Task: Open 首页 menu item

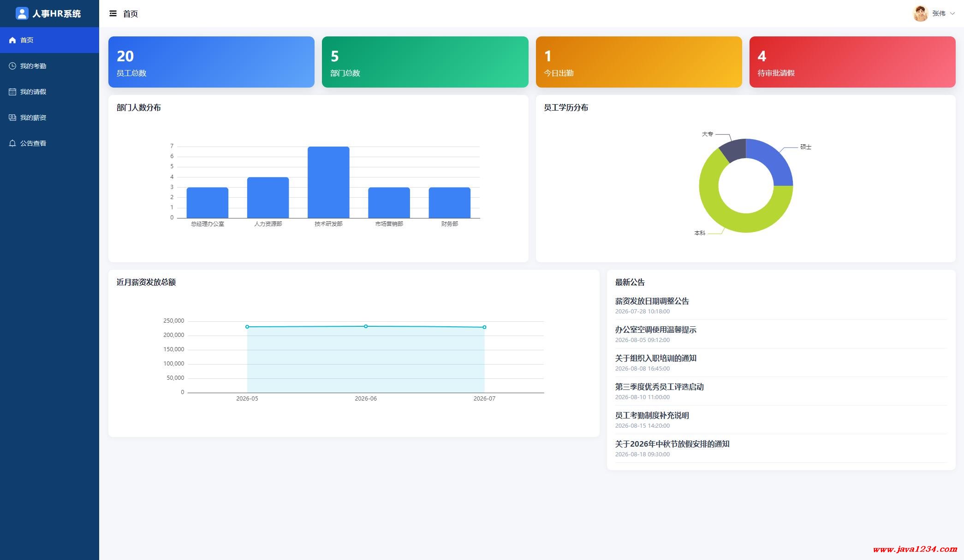Action: (x=49, y=40)
